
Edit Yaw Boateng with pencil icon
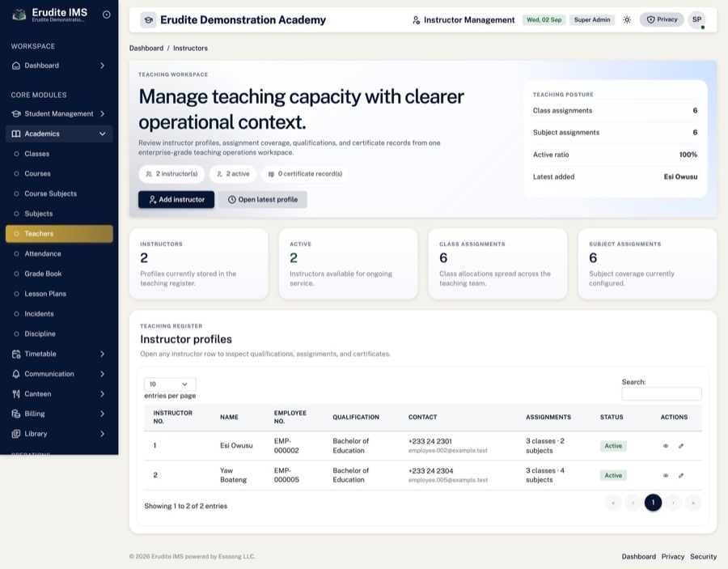click(x=681, y=476)
